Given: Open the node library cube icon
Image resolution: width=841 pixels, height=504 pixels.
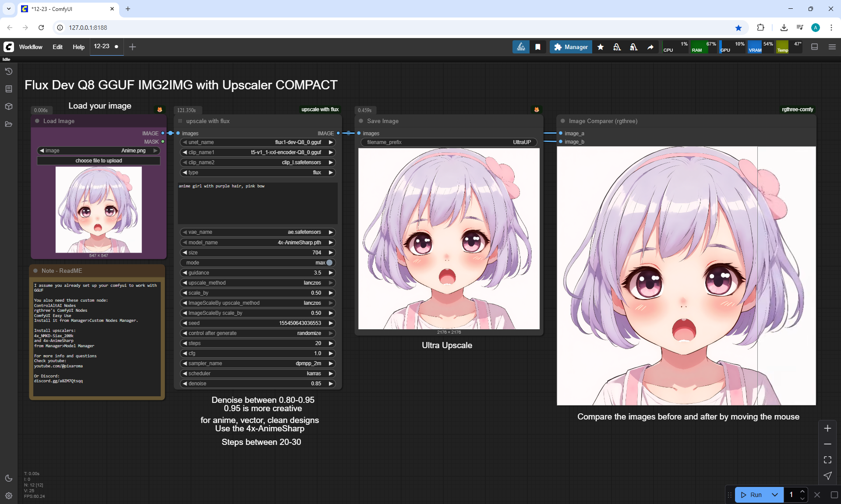Looking at the screenshot, I should click(x=9, y=106).
